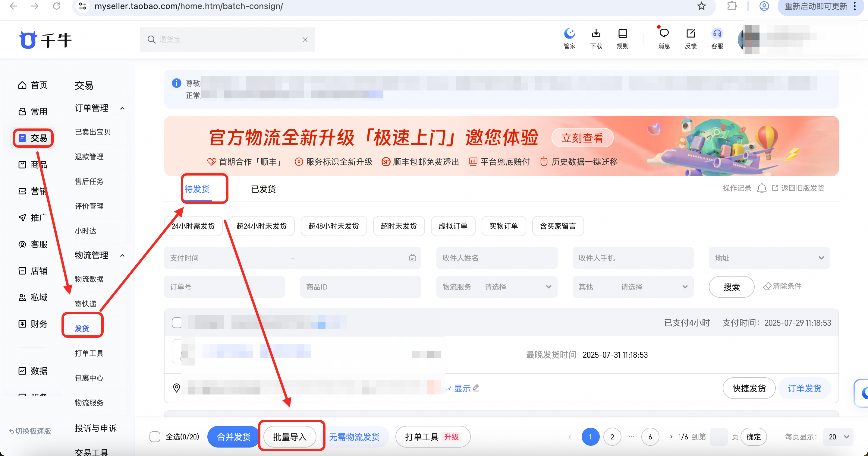
Task: Clear the search box with X icon
Action: point(305,40)
